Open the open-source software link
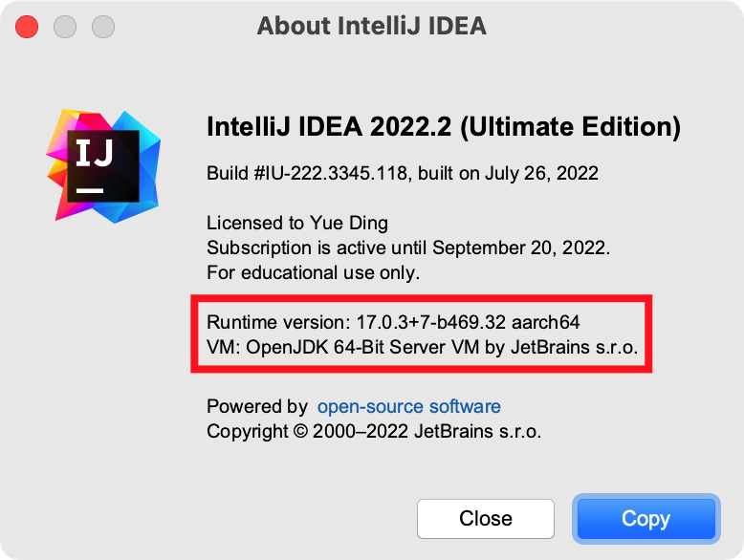This screenshot has width=744, height=560. pos(408,406)
